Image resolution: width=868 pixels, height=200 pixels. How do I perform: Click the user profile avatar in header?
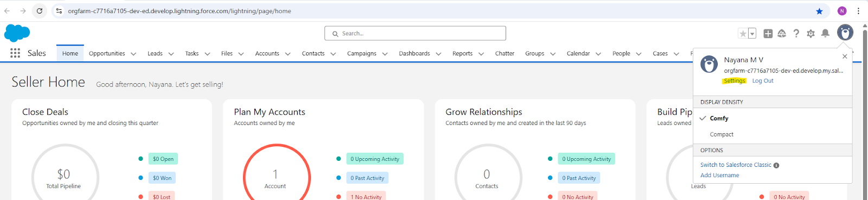(x=845, y=33)
